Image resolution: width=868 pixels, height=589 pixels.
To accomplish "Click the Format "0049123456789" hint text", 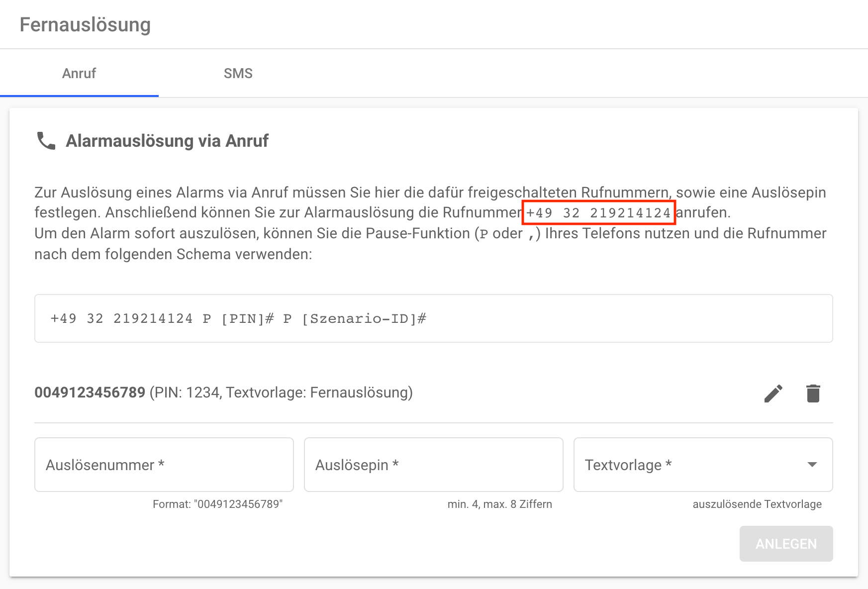I will (217, 504).
